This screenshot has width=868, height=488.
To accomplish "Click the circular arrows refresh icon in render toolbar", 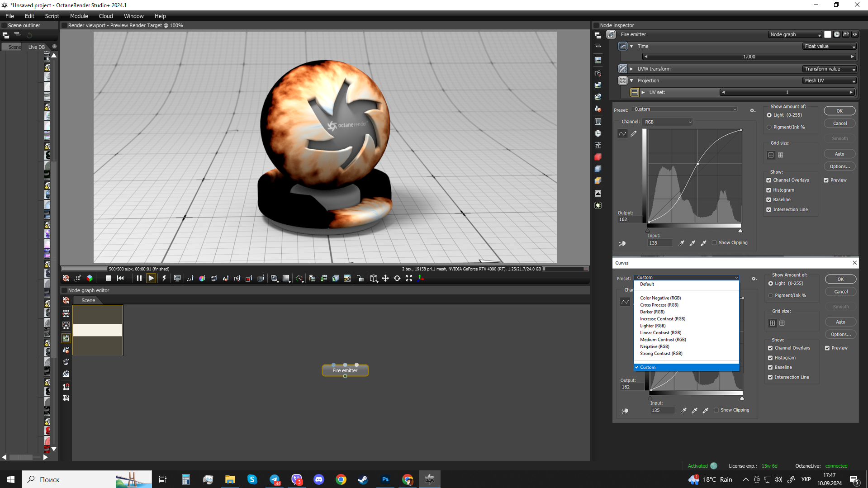I will (397, 278).
